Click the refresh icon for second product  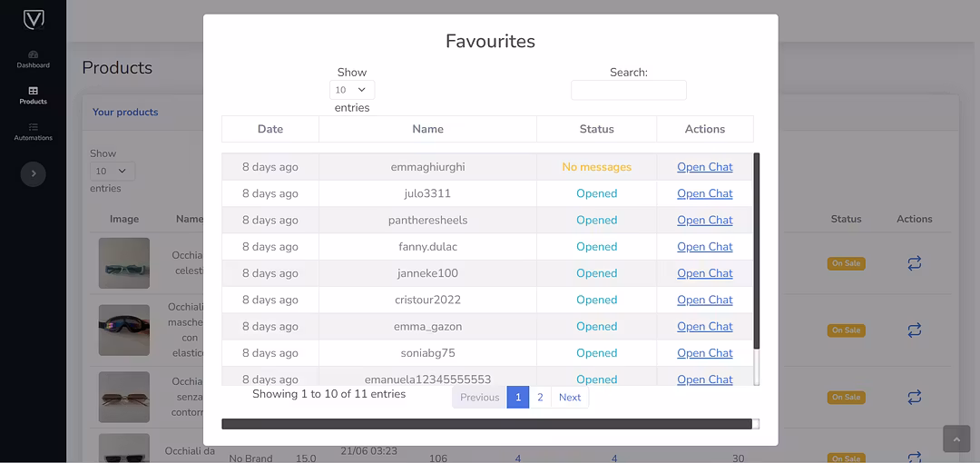(x=914, y=330)
